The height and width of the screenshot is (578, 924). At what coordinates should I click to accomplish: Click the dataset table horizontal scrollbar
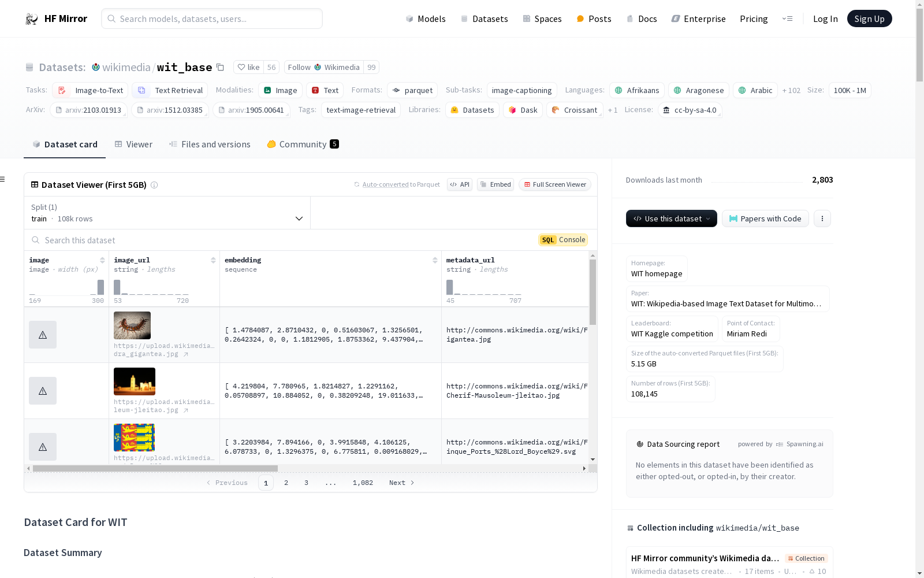click(x=155, y=469)
